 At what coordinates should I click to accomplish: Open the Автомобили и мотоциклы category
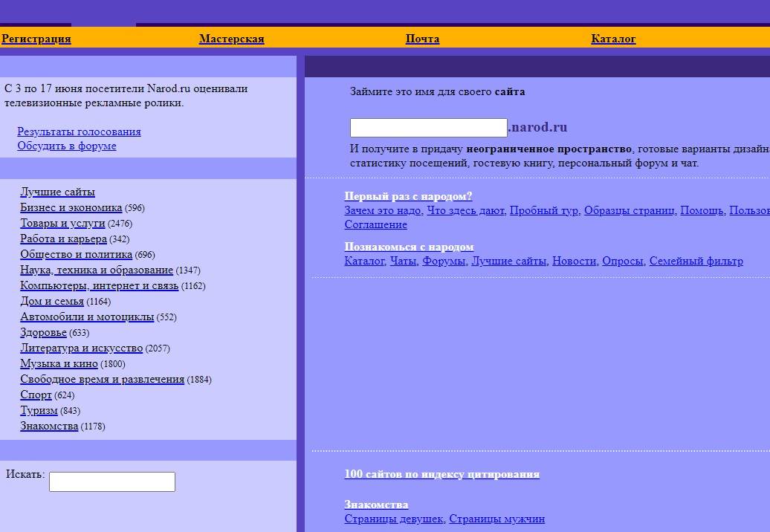point(87,317)
